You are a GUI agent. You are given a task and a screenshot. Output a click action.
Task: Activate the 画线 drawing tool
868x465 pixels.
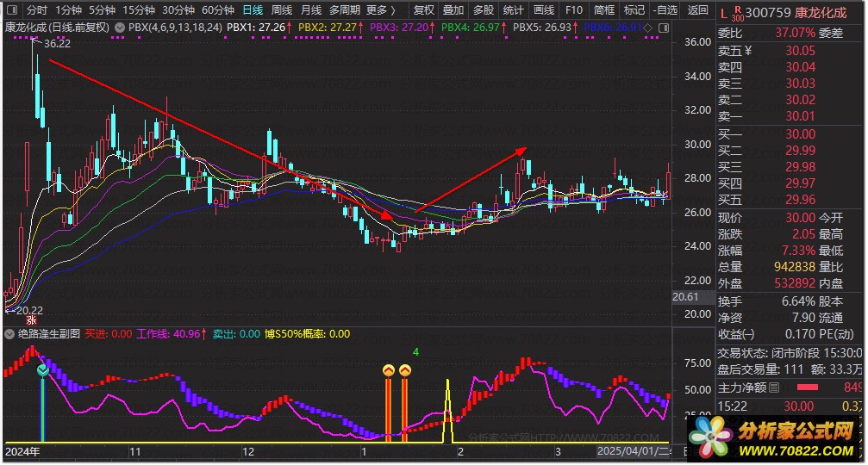(x=544, y=10)
